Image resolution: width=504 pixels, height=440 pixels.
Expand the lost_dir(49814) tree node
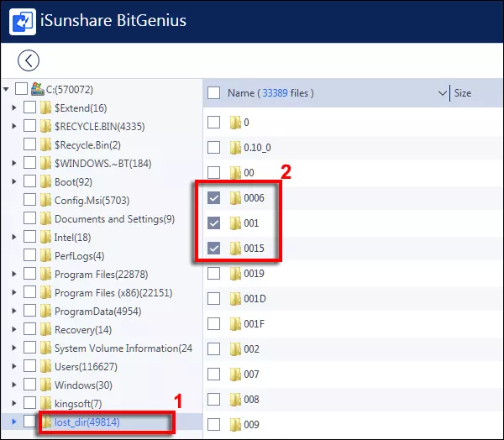point(13,422)
